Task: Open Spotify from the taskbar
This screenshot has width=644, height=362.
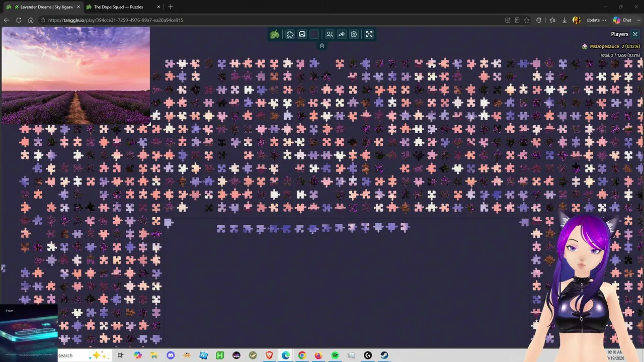Action: tap(335, 355)
